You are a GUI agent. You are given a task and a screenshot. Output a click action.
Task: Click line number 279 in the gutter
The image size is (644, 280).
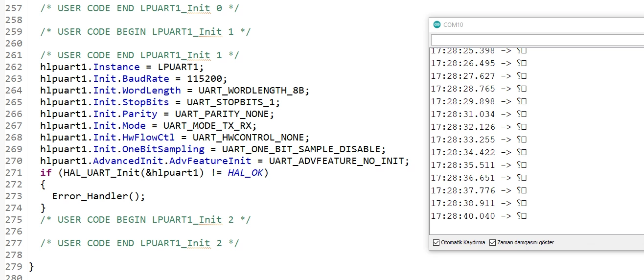(14, 267)
